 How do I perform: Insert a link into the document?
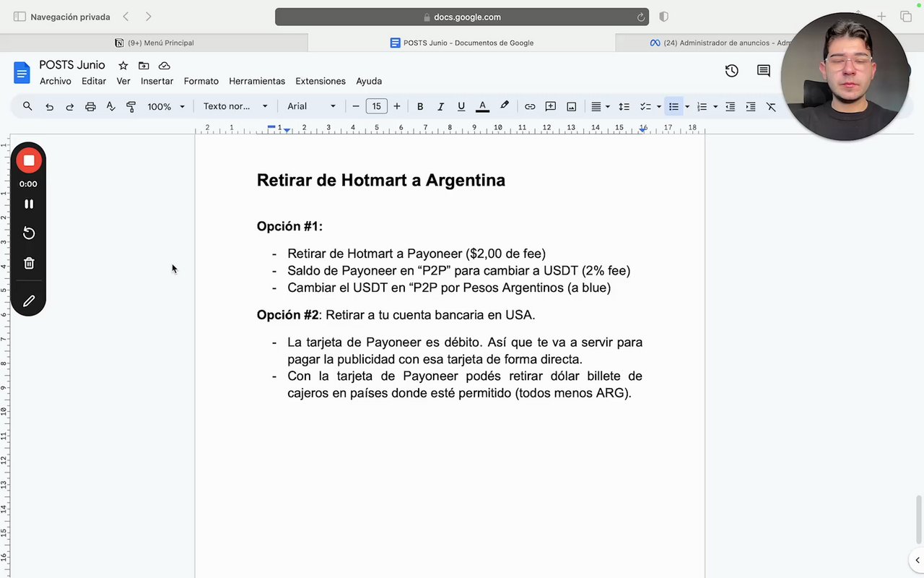(x=530, y=106)
